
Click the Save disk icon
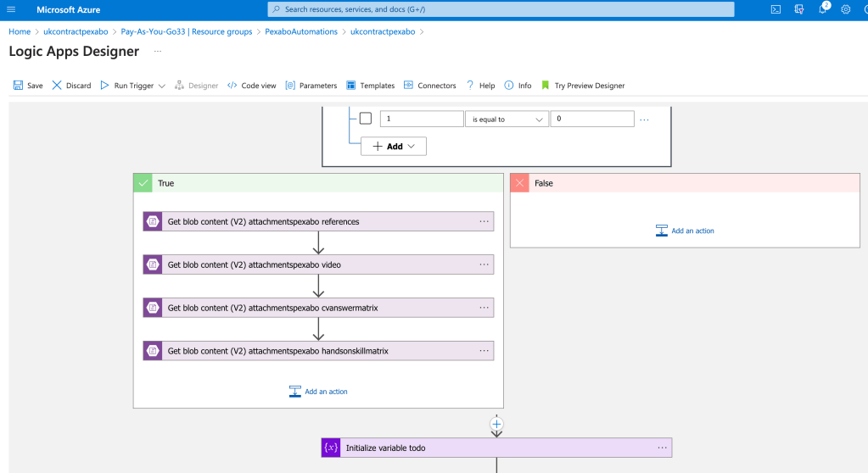(19, 86)
